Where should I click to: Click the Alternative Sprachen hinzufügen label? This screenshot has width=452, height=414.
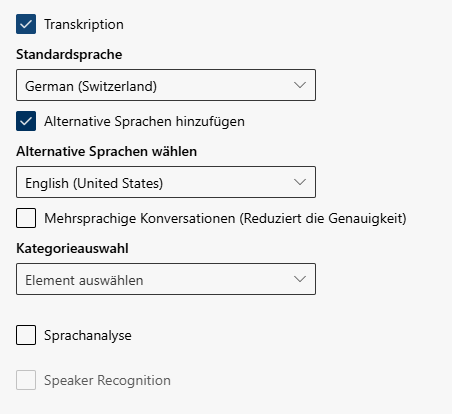point(144,121)
